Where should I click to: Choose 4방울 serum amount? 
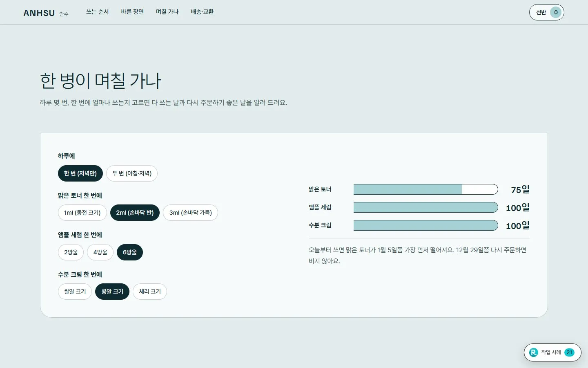[100, 252]
